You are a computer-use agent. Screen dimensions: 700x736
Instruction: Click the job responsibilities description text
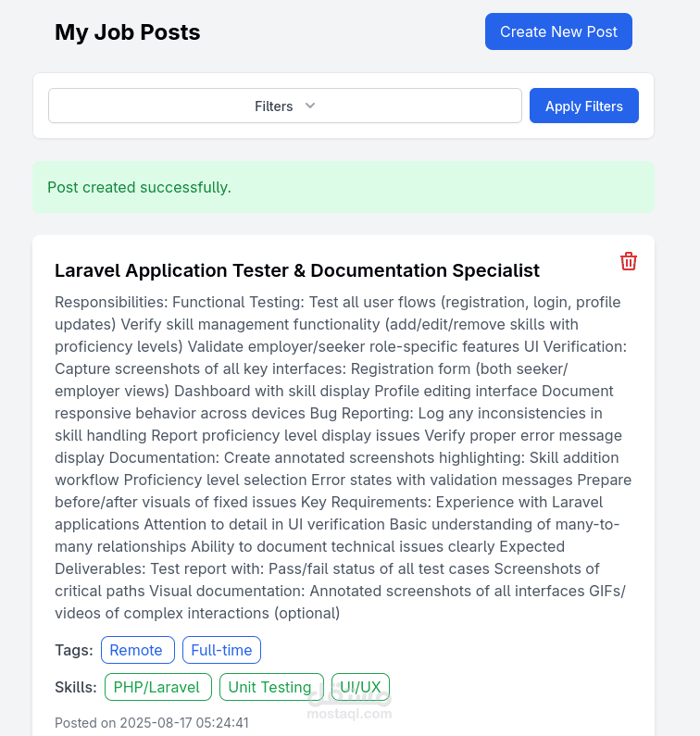pos(343,457)
